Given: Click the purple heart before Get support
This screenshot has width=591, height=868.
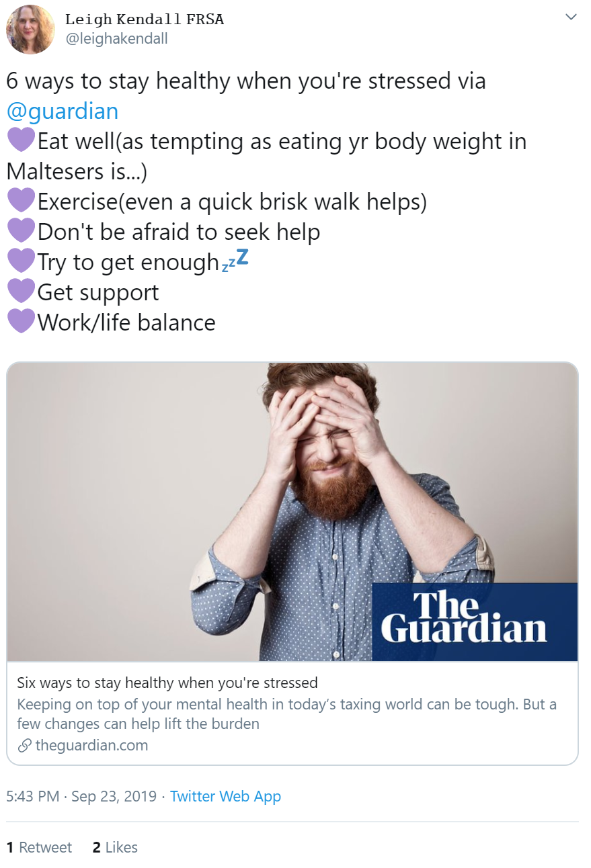Looking at the screenshot, I should click(x=21, y=292).
